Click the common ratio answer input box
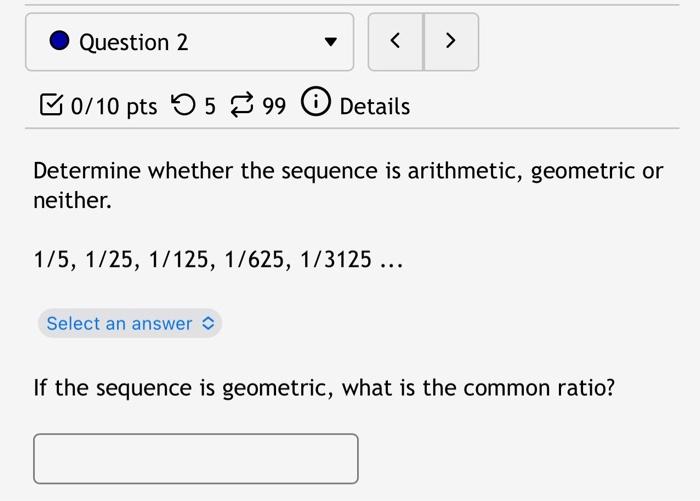Image resolution: width=700 pixels, height=501 pixels. (x=196, y=459)
